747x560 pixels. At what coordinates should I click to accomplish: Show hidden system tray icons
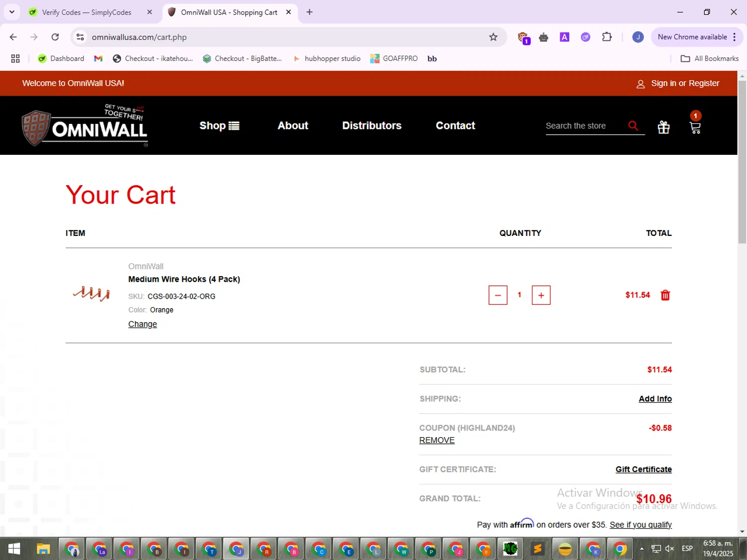642,549
